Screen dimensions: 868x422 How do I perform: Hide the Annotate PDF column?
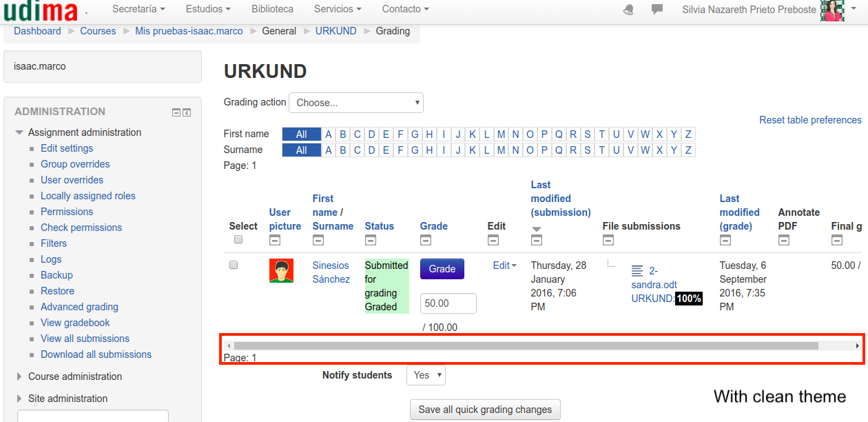783,240
